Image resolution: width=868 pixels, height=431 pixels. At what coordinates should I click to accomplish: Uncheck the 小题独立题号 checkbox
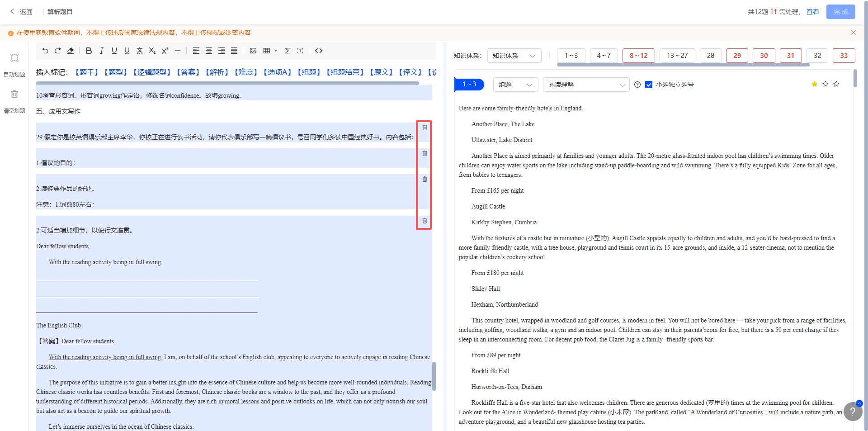tap(649, 85)
